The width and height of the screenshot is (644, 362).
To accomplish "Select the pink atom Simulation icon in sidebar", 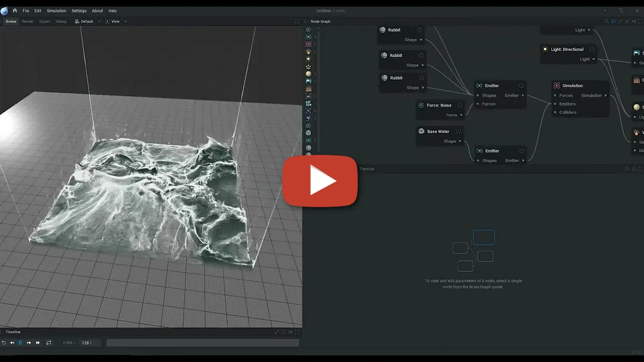I will point(308,44).
